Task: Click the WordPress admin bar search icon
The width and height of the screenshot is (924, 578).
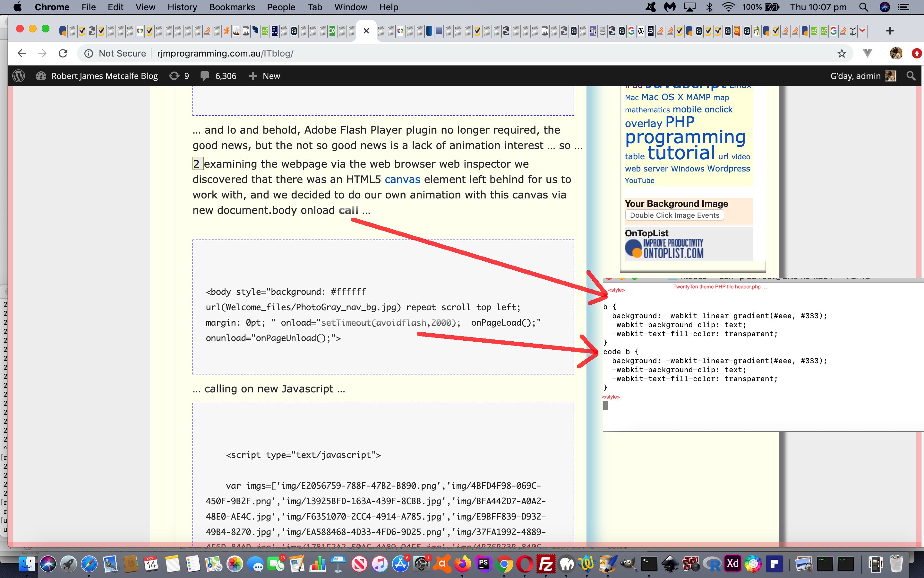Action: (911, 76)
